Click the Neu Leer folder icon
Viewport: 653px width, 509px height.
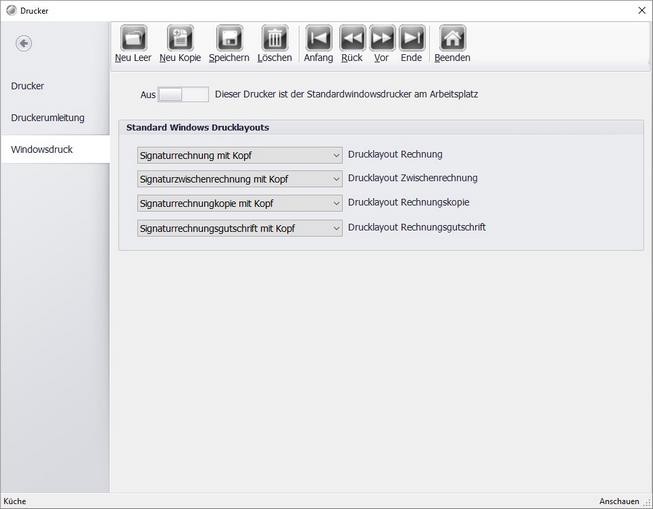point(133,38)
